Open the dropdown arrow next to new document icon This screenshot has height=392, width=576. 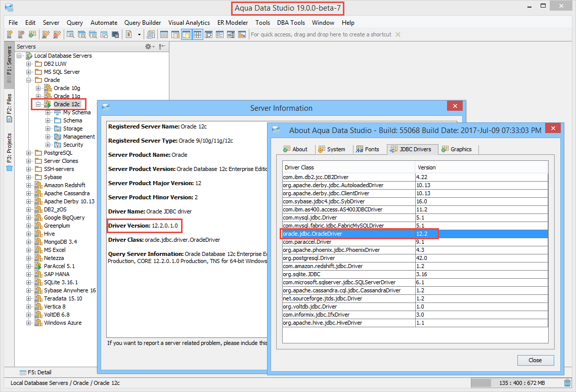pyautogui.click(x=139, y=34)
